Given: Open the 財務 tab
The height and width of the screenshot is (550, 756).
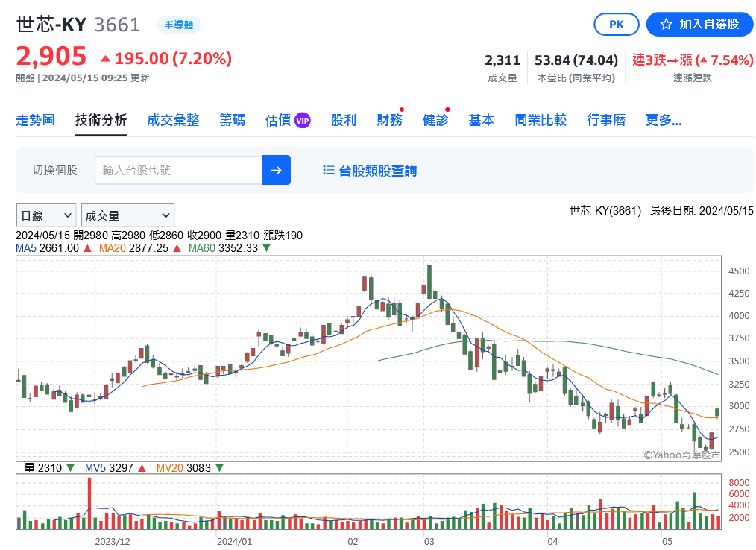Looking at the screenshot, I should point(390,120).
